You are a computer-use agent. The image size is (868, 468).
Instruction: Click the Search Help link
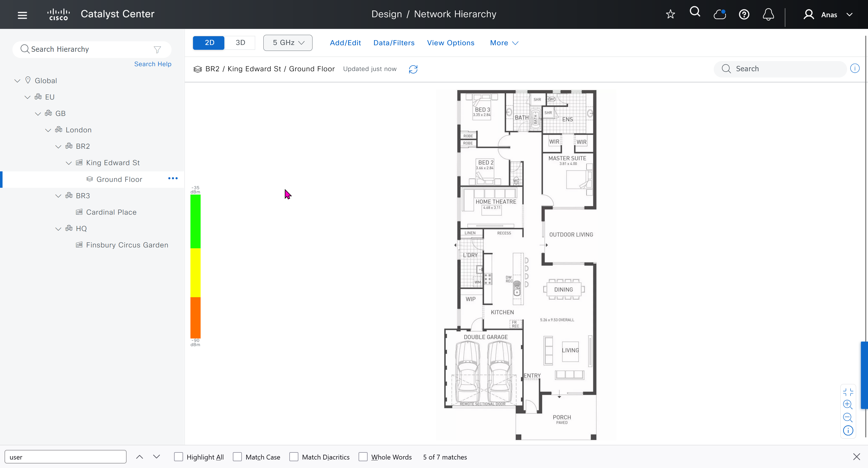(x=153, y=64)
